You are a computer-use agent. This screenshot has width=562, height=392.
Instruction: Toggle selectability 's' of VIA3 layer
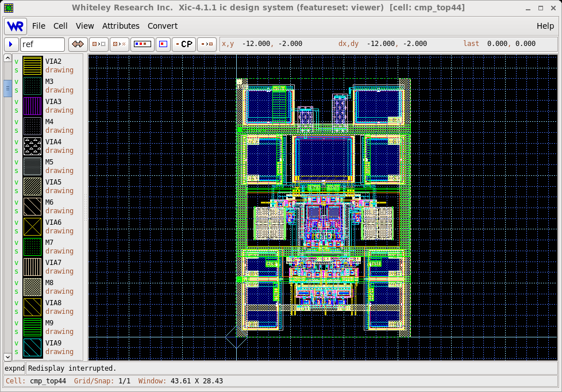(17, 110)
